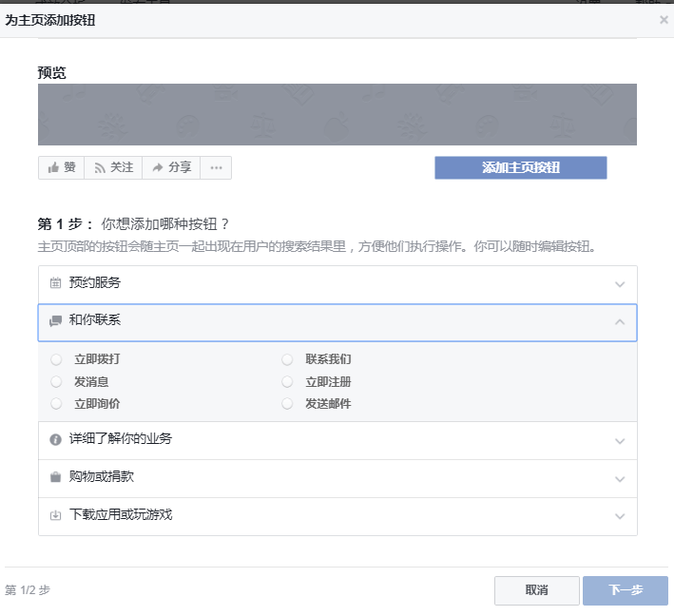Select the 立即拨打 radio option

click(x=56, y=359)
